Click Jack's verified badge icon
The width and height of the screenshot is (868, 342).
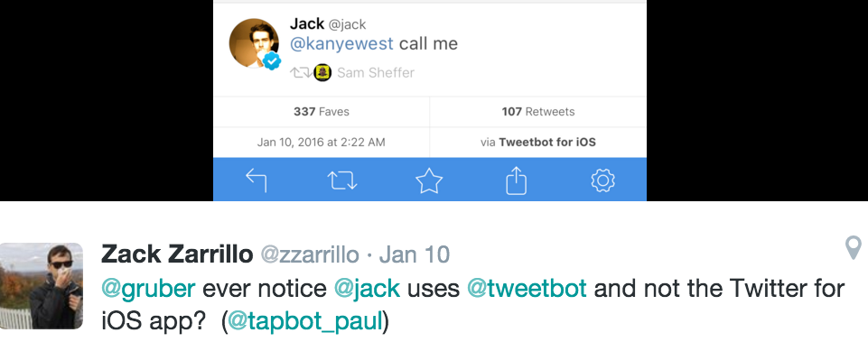271,60
